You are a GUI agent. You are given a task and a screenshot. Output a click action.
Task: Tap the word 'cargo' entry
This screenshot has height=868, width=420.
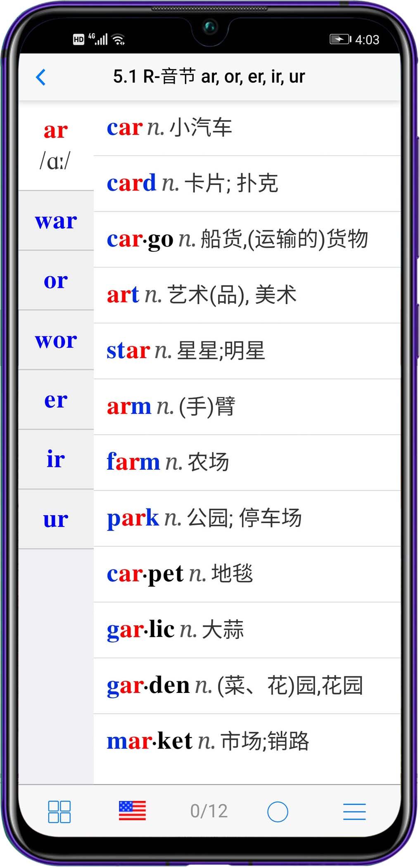click(x=247, y=239)
